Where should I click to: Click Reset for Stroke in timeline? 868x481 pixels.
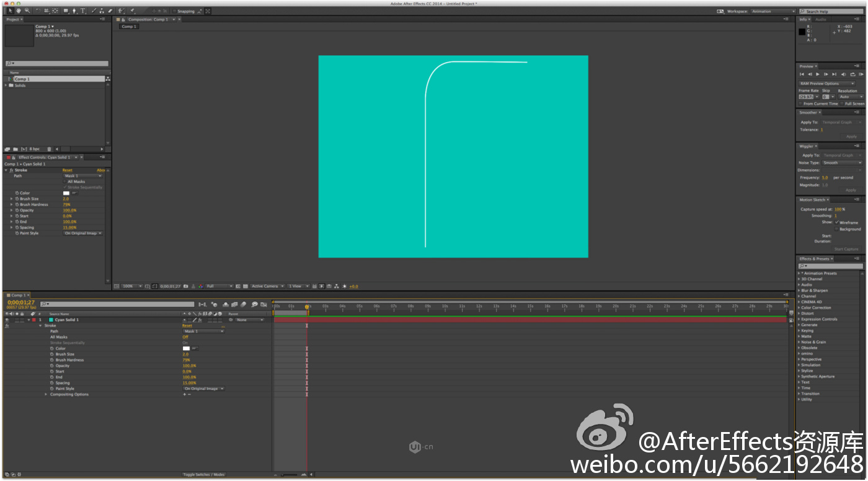[187, 325]
